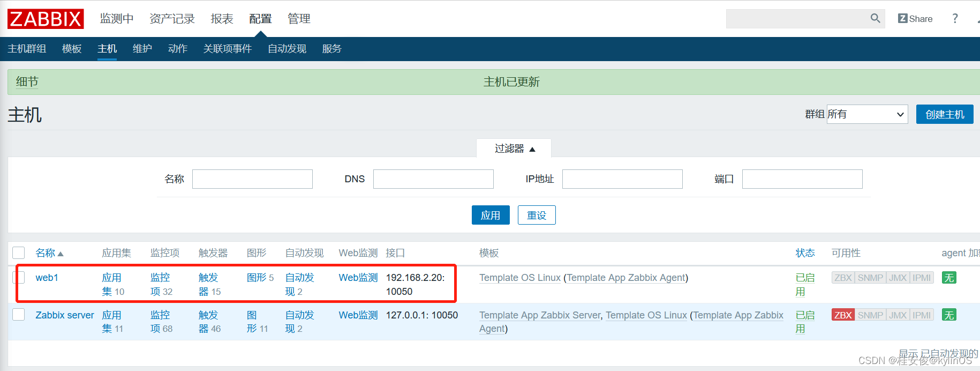Go to the 动作 submenu

pyautogui.click(x=178, y=49)
